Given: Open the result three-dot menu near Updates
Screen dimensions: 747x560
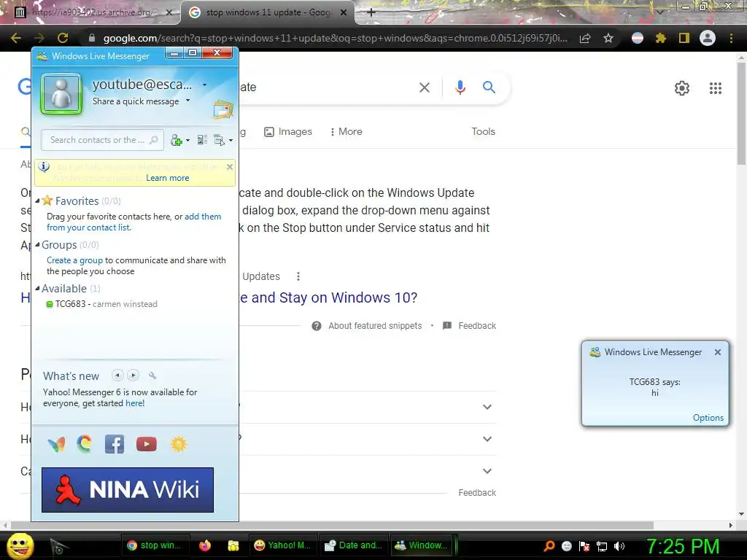Looking at the screenshot, I should 298,276.
